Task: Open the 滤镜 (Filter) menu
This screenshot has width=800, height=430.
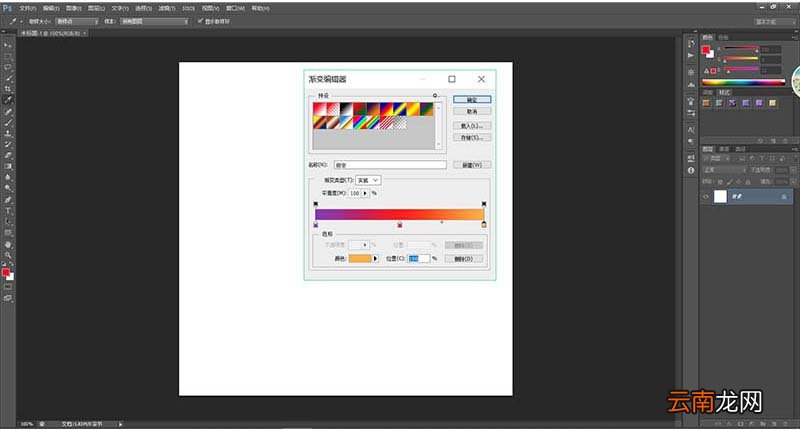Action: click(166, 8)
